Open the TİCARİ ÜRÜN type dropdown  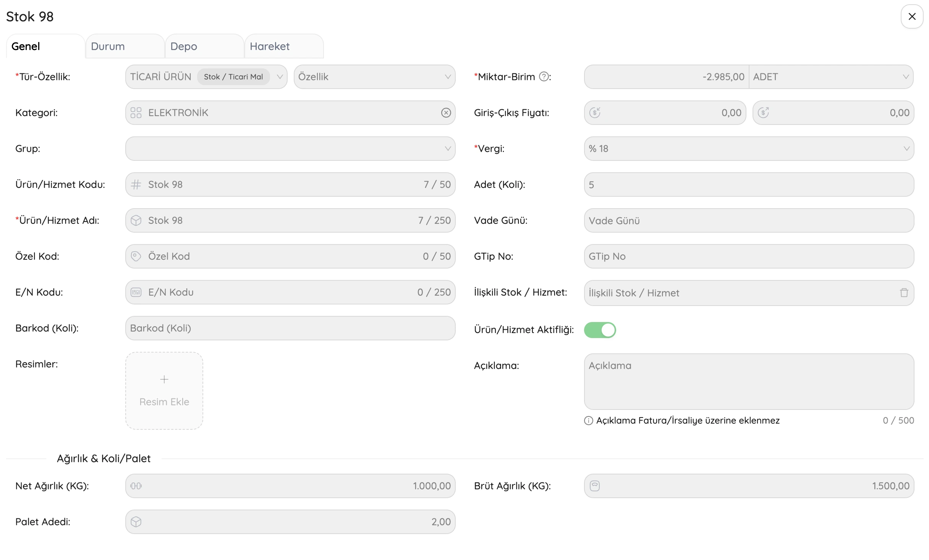click(206, 77)
